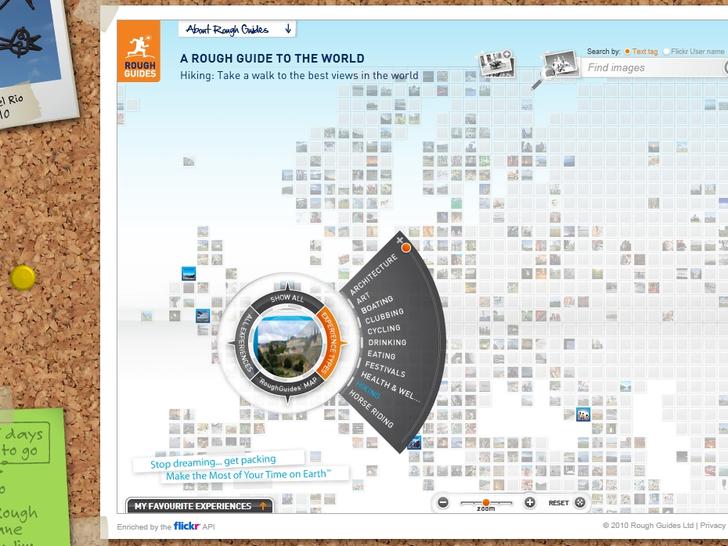Viewport: 728px width, 546px height.
Task: Click the magnifying glass photo search icon
Action: (x=556, y=68)
